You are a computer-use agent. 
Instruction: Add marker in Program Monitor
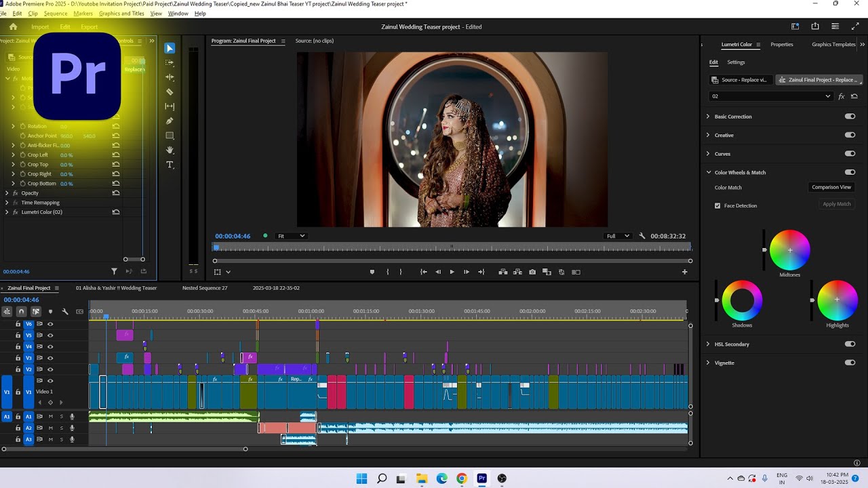click(x=372, y=272)
